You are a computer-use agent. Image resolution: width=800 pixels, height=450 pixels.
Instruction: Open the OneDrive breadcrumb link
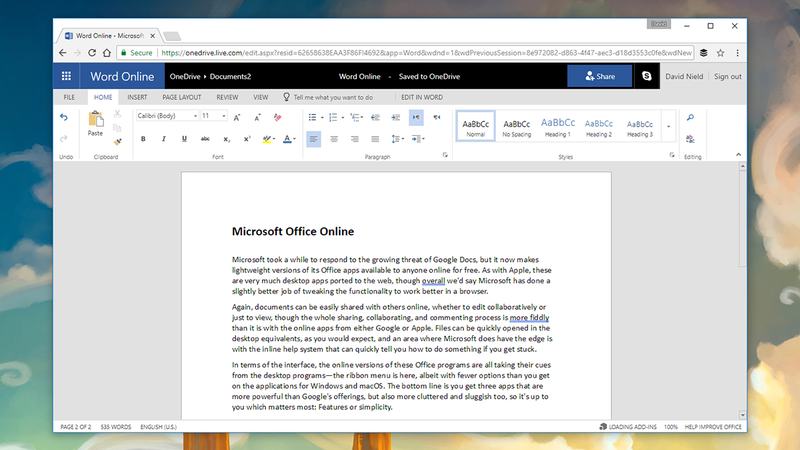(x=185, y=76)
